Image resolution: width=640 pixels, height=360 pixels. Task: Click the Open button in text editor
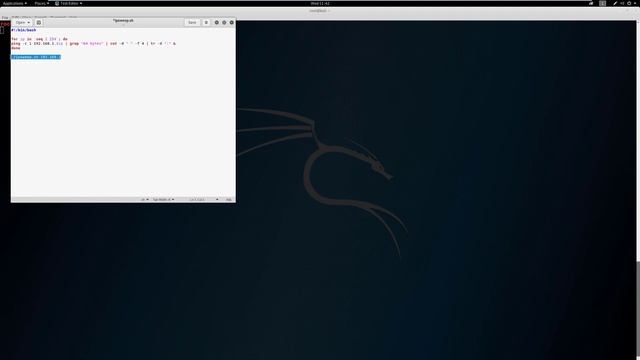pos(22,22)
